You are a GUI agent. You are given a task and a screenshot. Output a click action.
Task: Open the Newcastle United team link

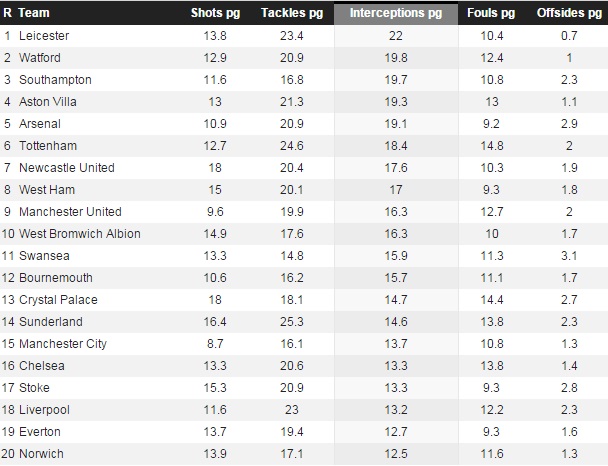click(x=67, y=168)
